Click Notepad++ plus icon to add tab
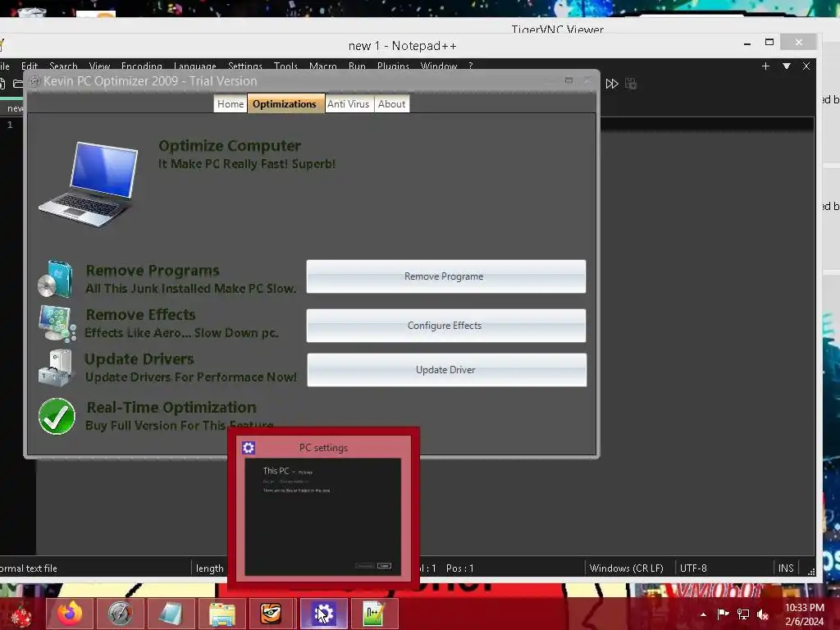Viewport: 840px width, 630px height. click(x=765, y=66)
